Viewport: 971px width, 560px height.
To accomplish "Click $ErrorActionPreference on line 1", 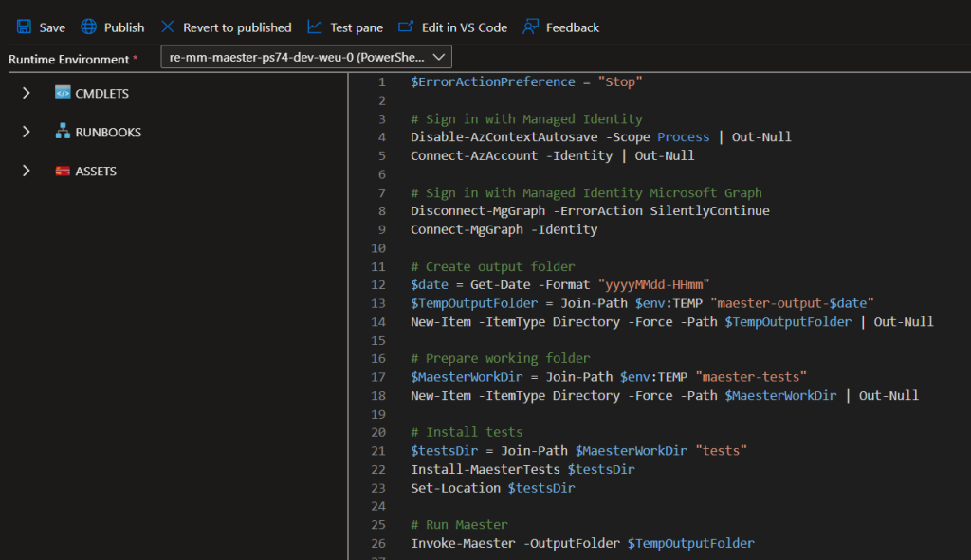I will point(493,81).
